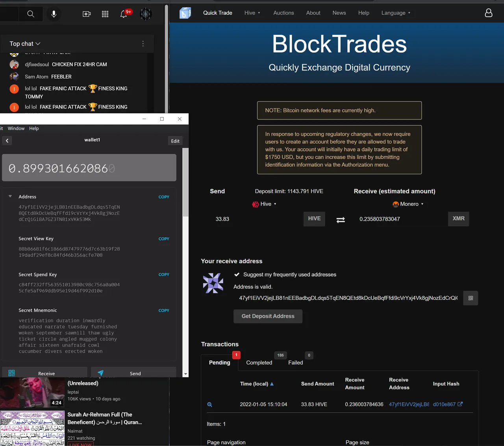
Task: Open the wallet Help menu
Action: pyautogui.click(x=34, y=128)
